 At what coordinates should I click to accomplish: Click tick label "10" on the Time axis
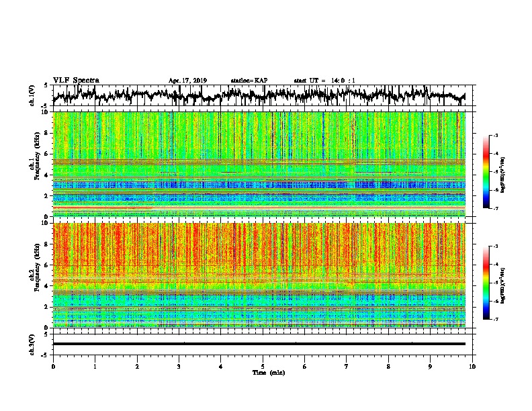coord(472,367)
